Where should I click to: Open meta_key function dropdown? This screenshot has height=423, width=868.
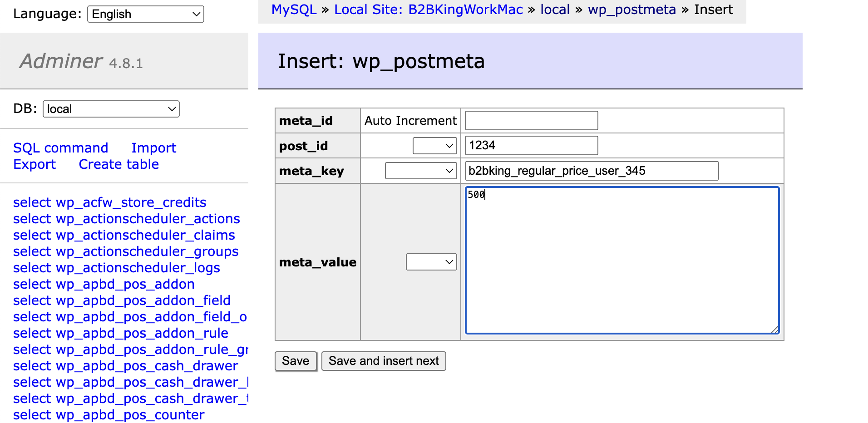421,171
